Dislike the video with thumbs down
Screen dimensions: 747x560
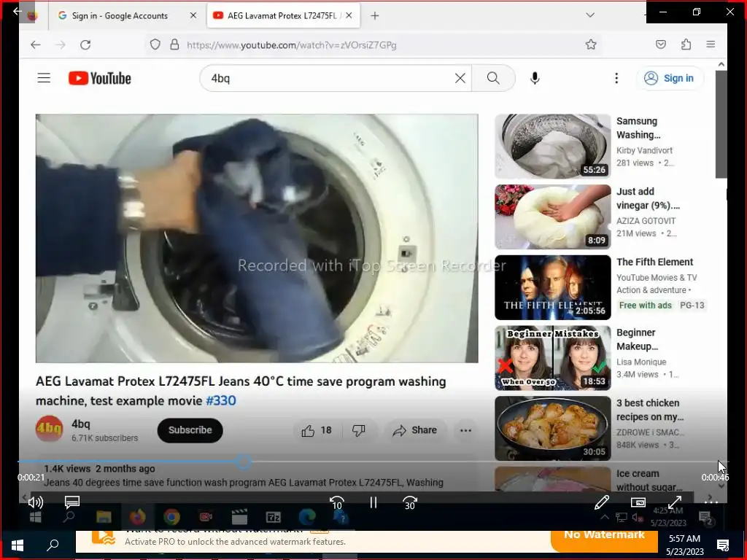click(x=359, y=430)
